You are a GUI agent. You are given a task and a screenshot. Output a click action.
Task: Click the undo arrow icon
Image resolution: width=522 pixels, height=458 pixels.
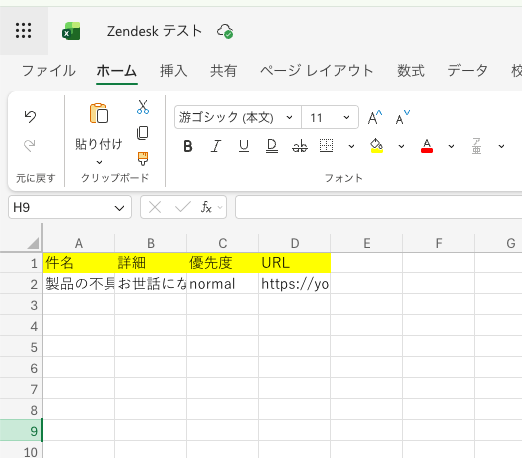[30, 116]
